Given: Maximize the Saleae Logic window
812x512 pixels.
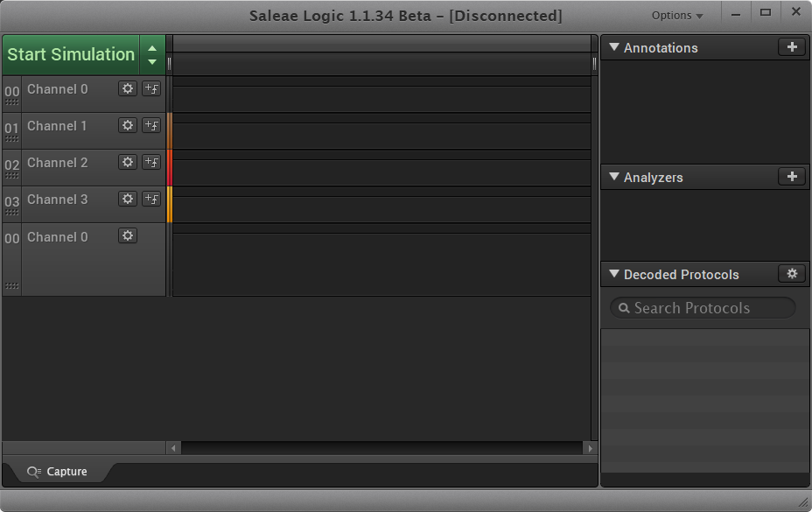Looking at the screenshot, I should coord(766,13).
